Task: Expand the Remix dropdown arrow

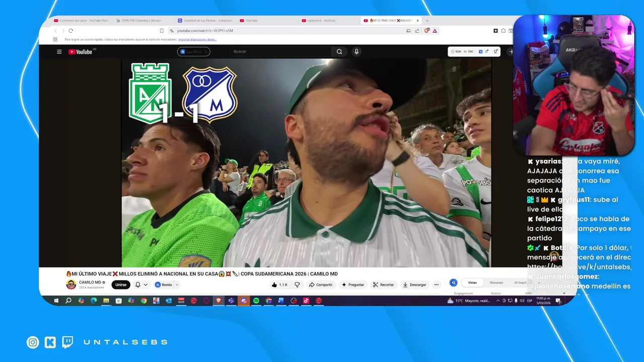Action: [x=177, y=285]
